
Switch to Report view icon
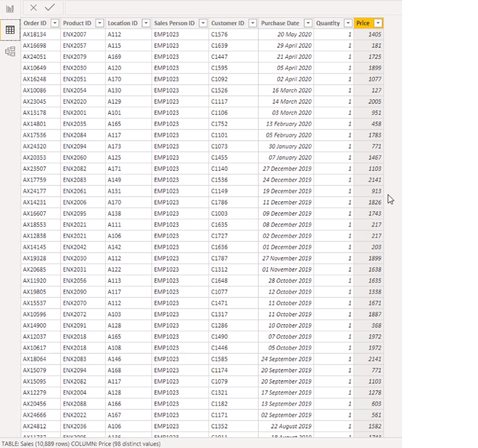[x=10, y=8]
